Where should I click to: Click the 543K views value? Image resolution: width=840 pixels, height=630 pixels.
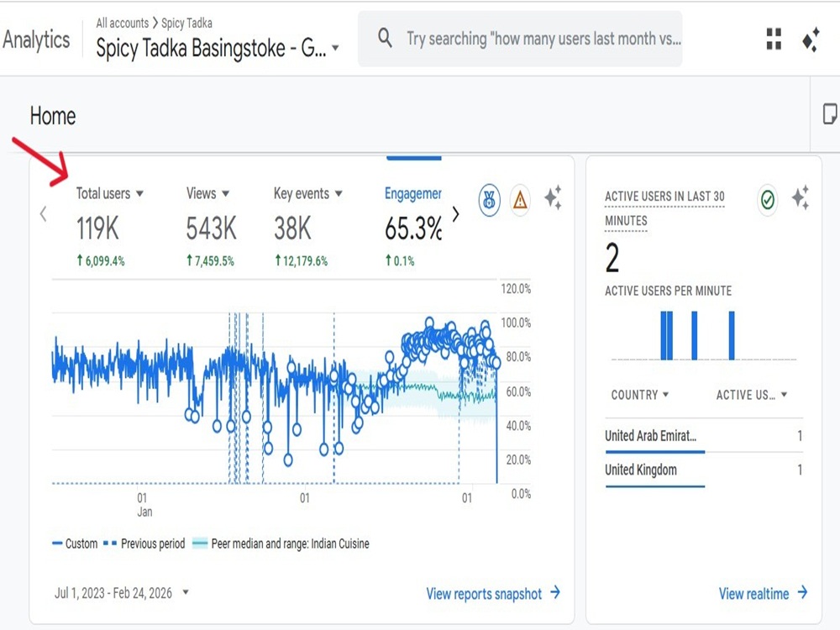pos(211,228)
